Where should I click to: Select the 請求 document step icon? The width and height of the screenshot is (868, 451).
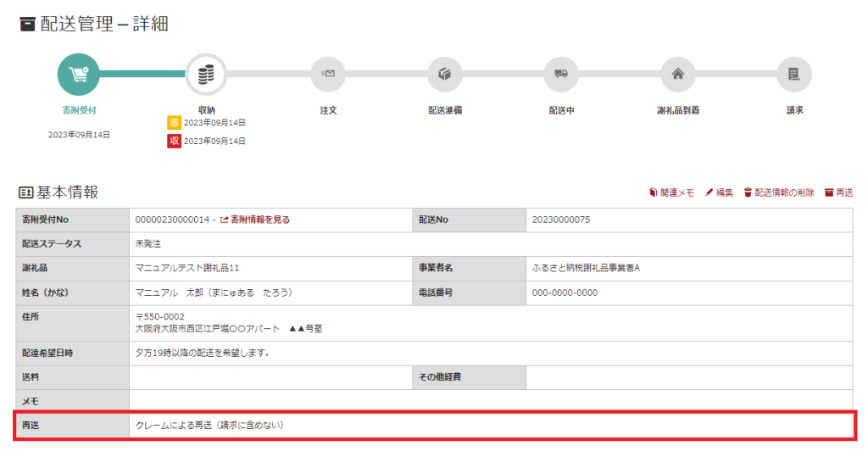click(794, 75)
